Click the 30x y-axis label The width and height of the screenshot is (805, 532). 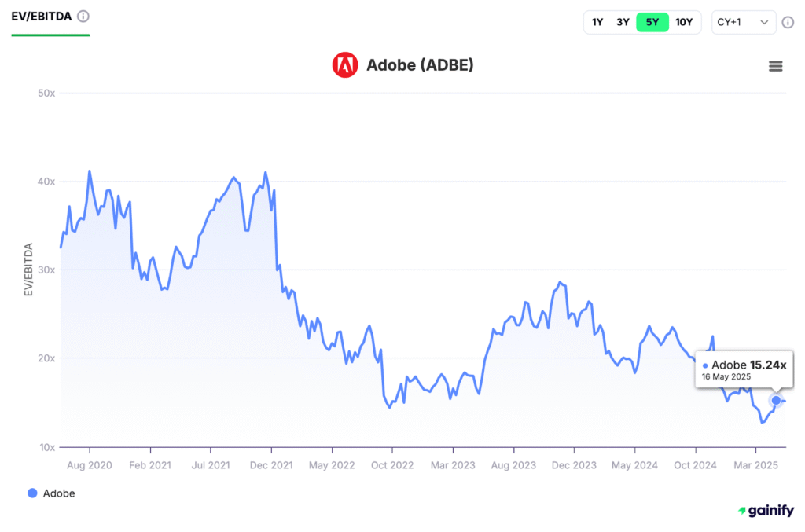point(46,270)
